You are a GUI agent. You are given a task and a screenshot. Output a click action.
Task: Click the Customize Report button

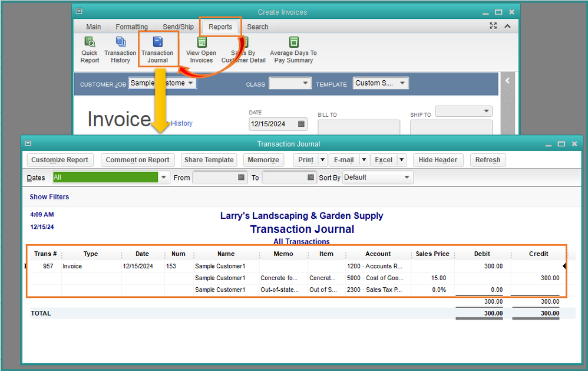tap(60, 160)
